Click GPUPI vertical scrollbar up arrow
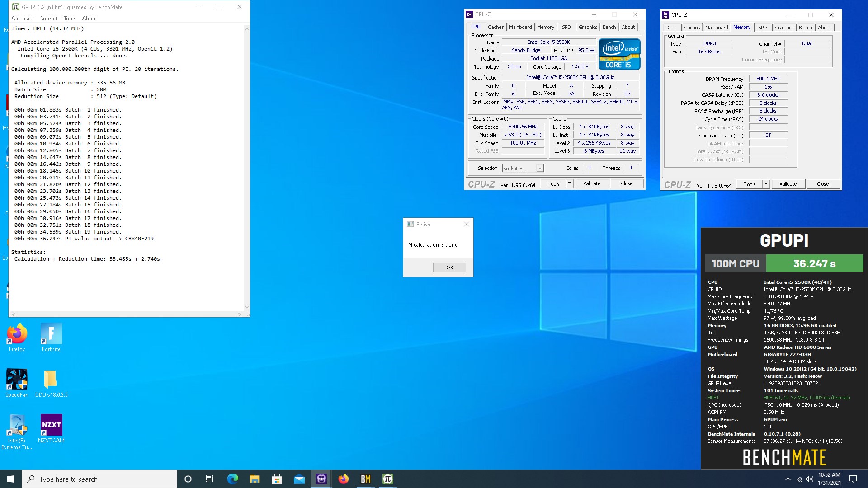The height and width of the screenshot is (488, 868). pyautogui.click(x=247, y=28)
